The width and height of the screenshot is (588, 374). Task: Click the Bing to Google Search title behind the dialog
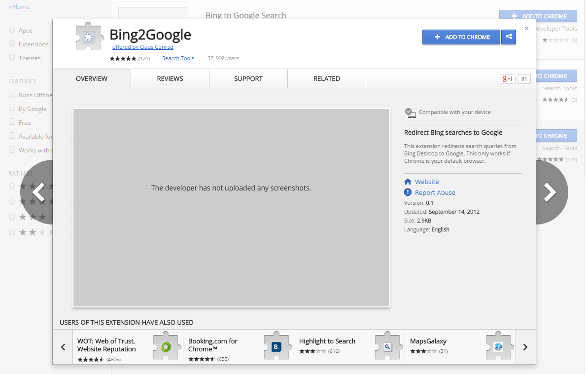pos(245,15)
